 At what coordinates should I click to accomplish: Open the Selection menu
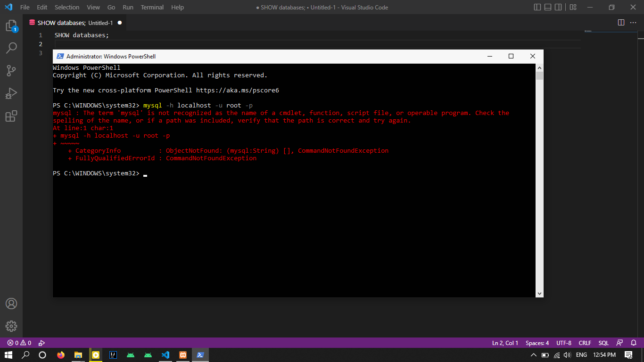click(x=67, y=7)
